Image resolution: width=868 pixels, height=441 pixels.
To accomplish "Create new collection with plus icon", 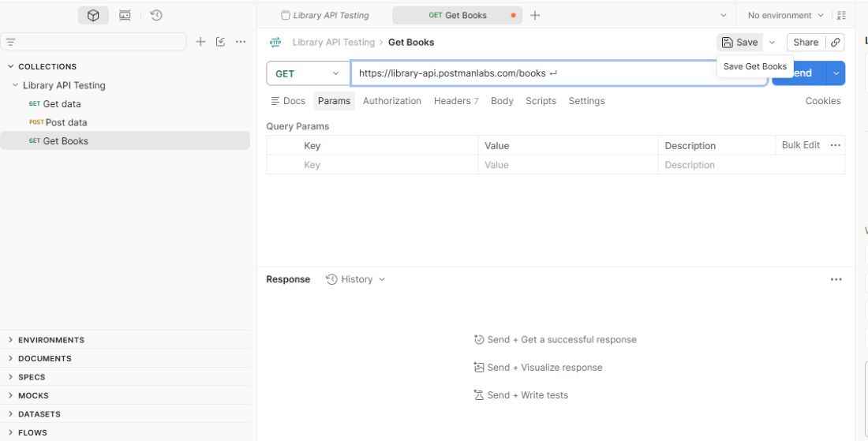I will pyautogui.click(x=200, y=42).
